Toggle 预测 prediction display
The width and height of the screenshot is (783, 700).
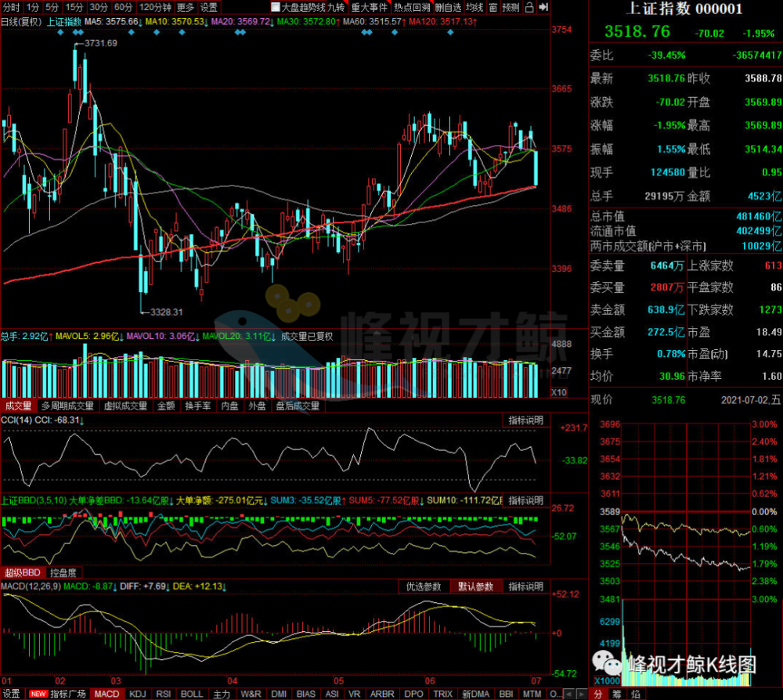tap(511, 8)
